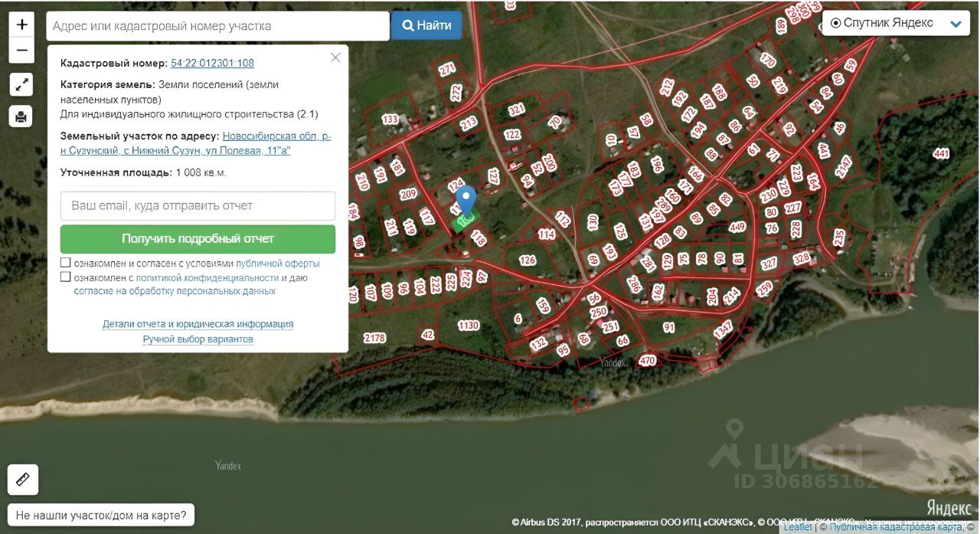Click the blue location pin marker
980x534 pixels.
(466, 199)
